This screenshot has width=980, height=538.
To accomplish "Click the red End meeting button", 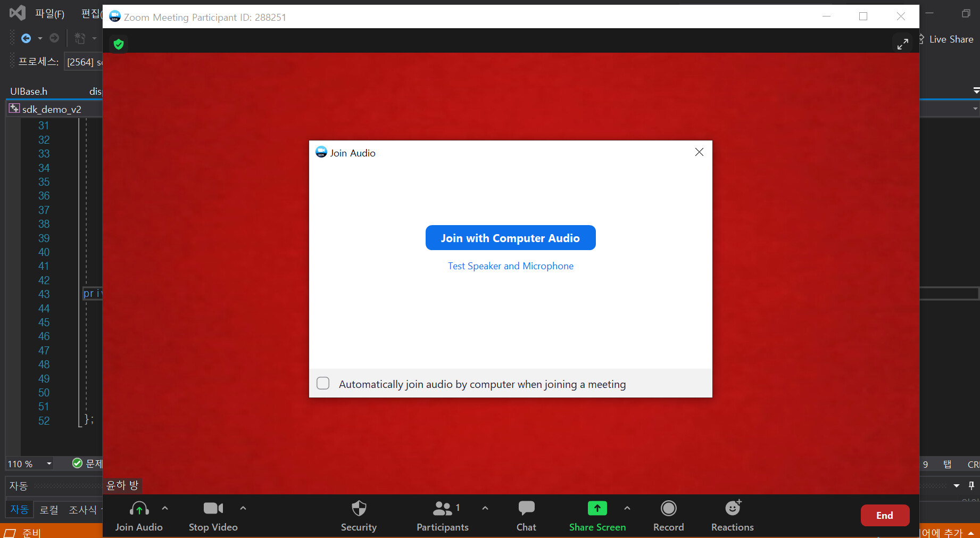I will pyautogui.click(x=885, y=515).
